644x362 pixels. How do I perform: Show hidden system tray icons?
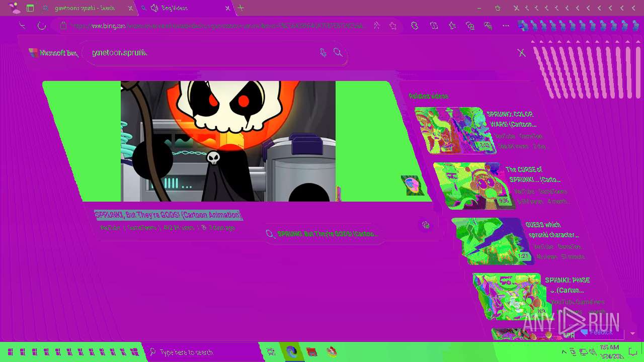coord(564,352)
